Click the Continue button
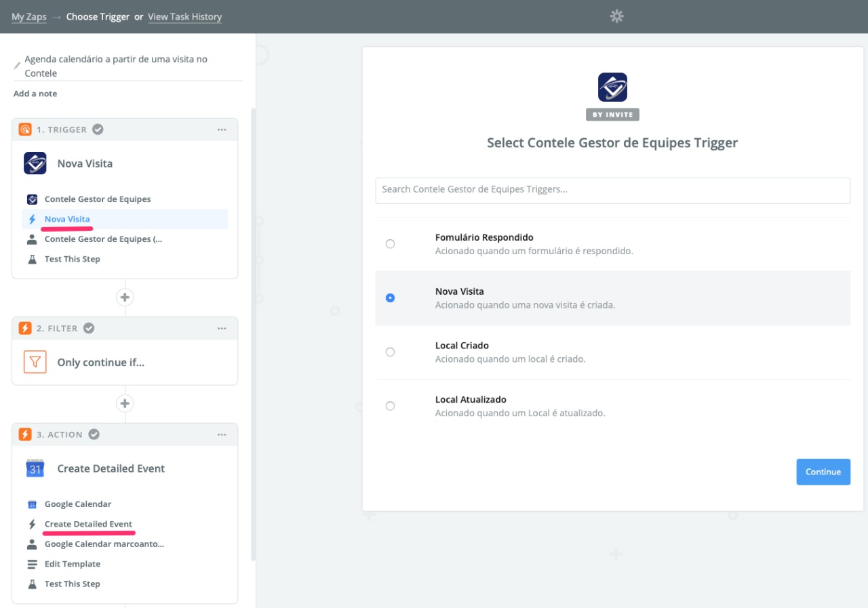868x608 pixels. pos(823,472)
